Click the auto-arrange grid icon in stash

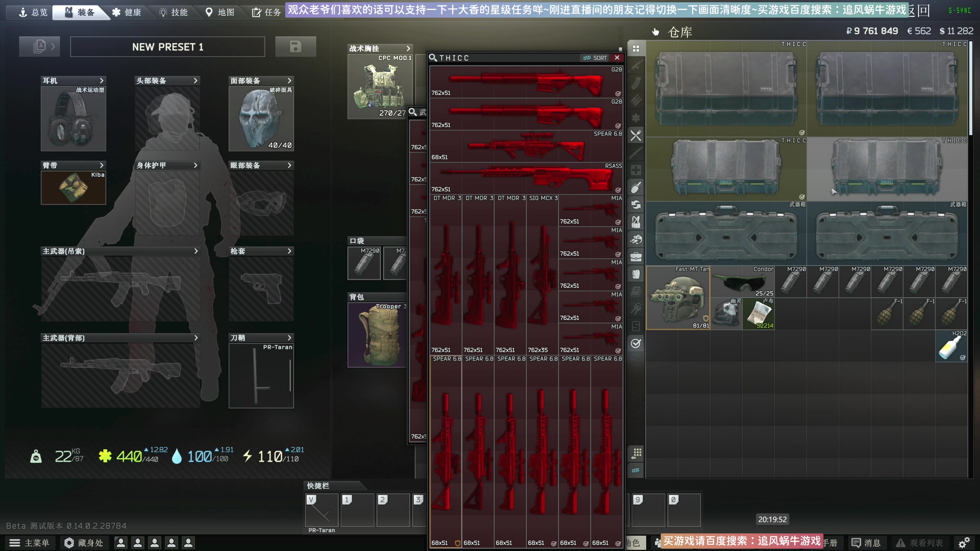coord(636,453)
